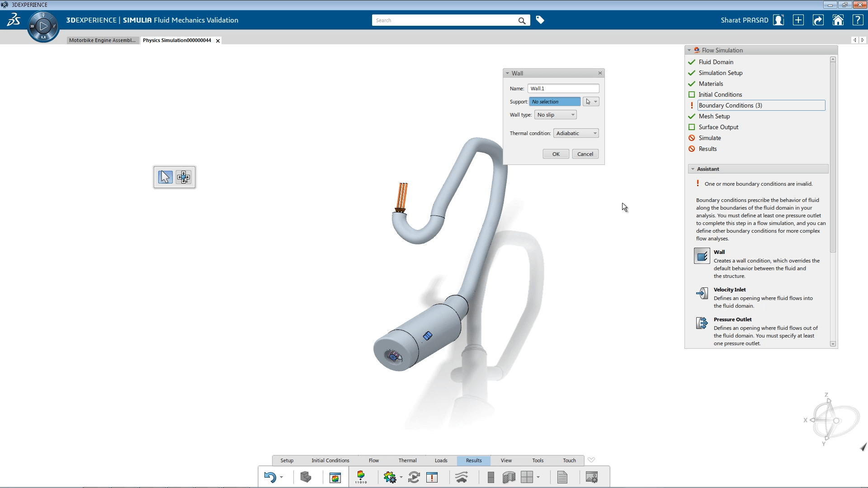Click the document report icon
Screen dimensions: 868x488
562,477
